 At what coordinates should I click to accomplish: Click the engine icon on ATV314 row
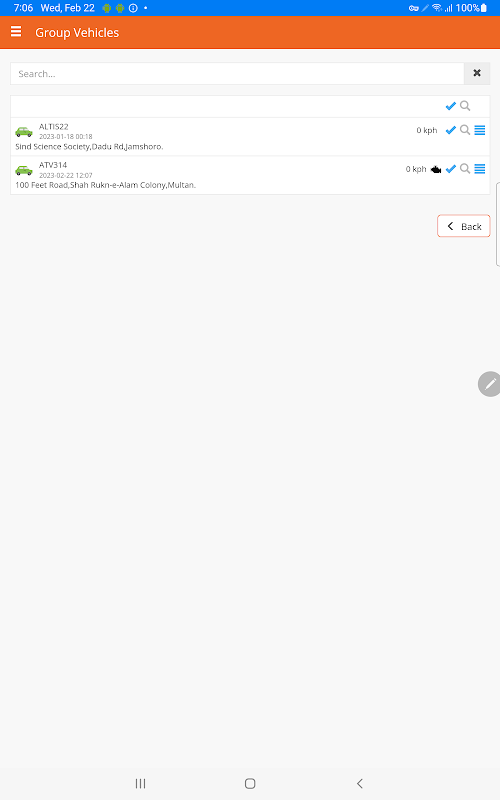[x=436, y=169]
